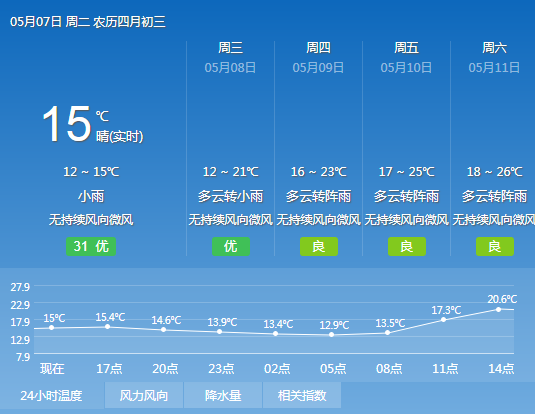Click the 多云转小雨 forecast text
Viewport: 535px width, 414px height.
coord(231,196)
